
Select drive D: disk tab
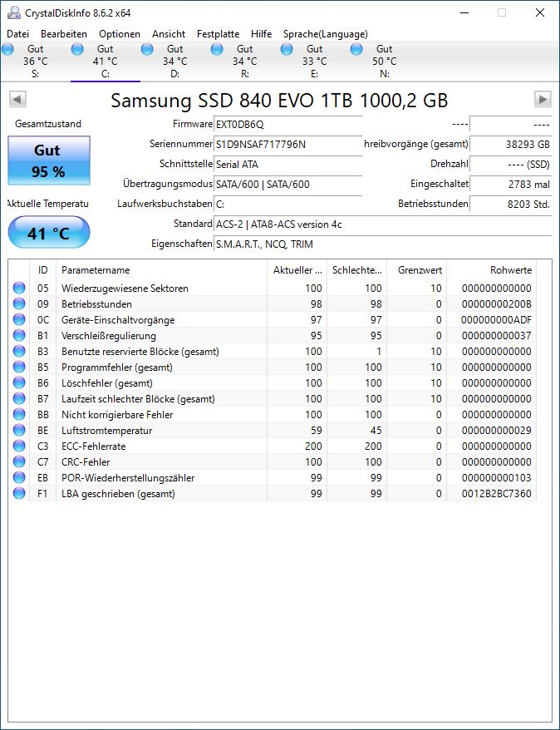point(174,61)
